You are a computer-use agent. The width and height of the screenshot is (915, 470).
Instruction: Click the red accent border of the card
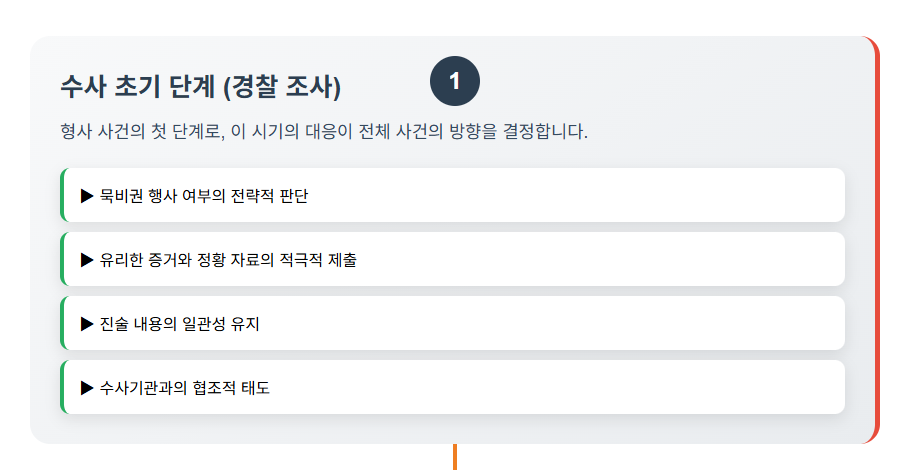(x=876, y=240)
